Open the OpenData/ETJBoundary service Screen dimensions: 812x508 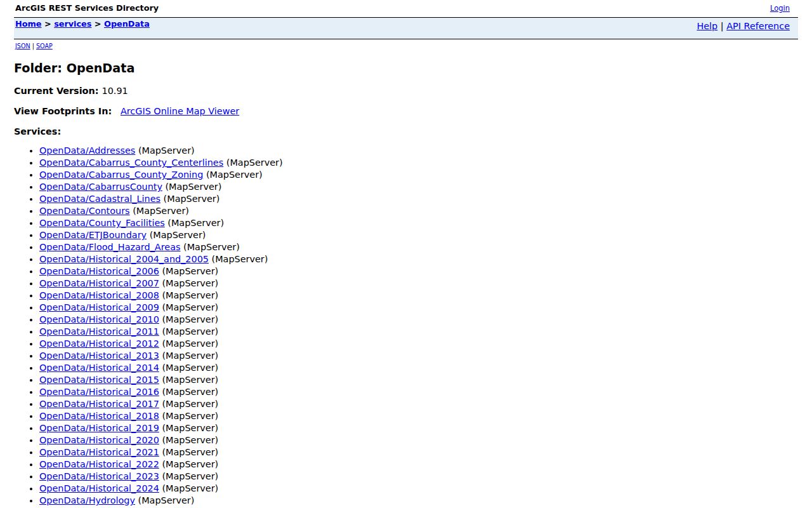tap(93, 235)
